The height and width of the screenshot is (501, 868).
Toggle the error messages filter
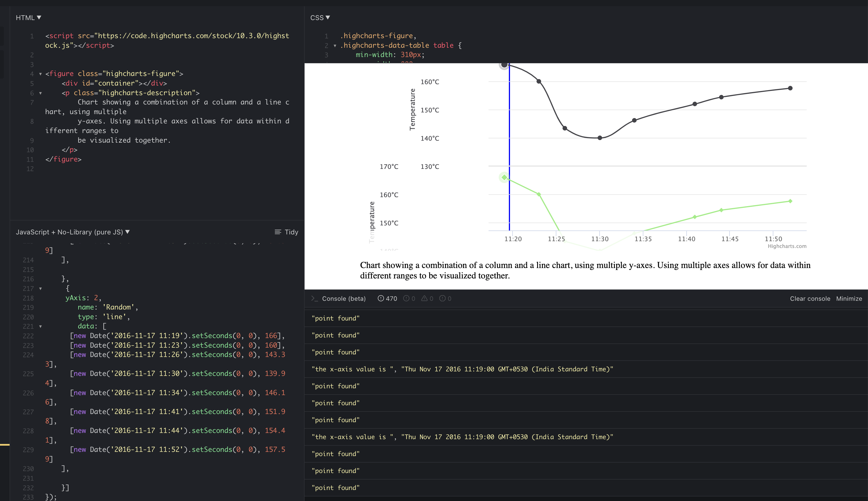[x=409, y=299]
